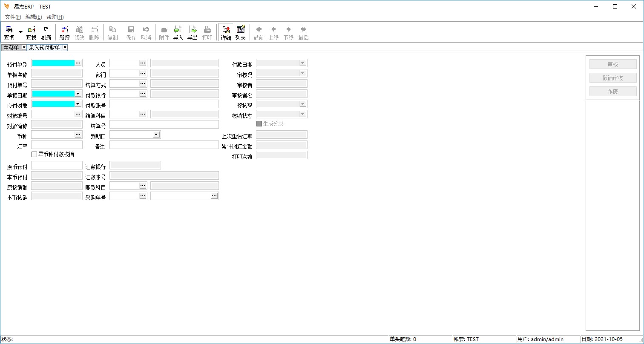
Task: Open the 文件(F) menu
Action: pos(13,17)
